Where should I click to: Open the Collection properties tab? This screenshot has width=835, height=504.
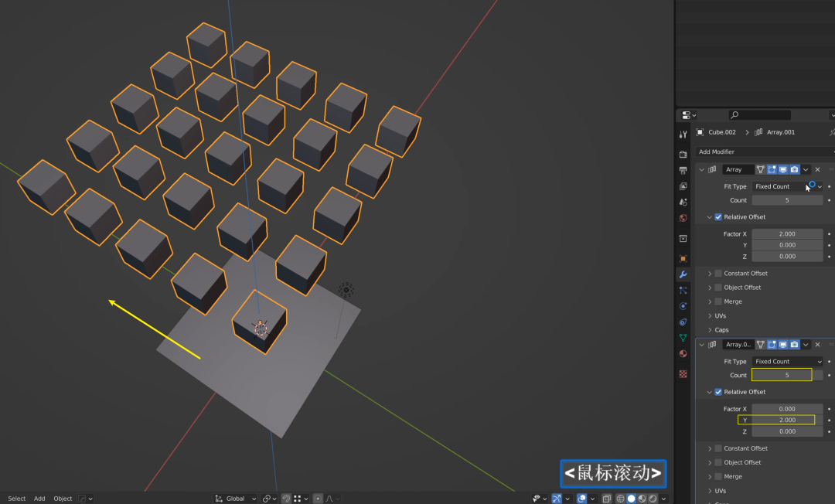683,238
